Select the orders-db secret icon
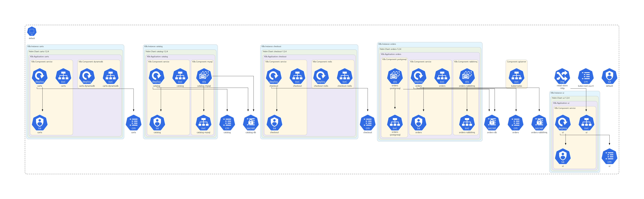Image resolution: width=644 pixels, height=199 pixels. [x=492, y=123]
